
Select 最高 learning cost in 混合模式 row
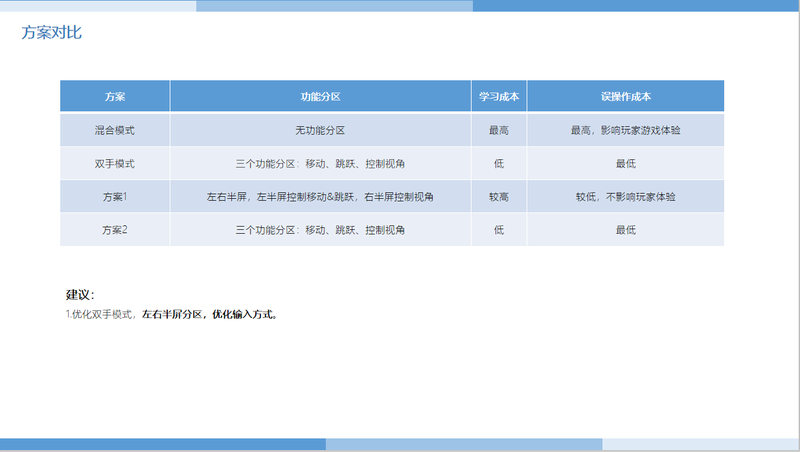click(x=499, y=130)
